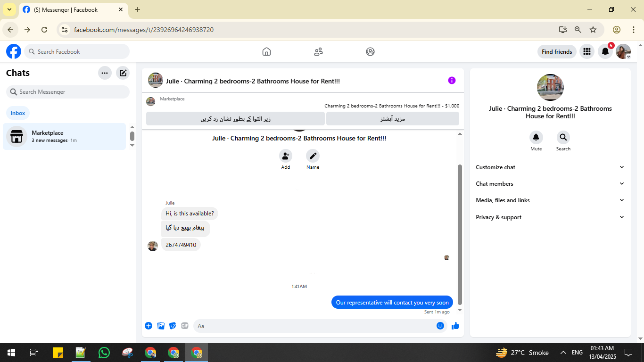
Task: Start a new message with compose icon
Action: pos(123,73)
